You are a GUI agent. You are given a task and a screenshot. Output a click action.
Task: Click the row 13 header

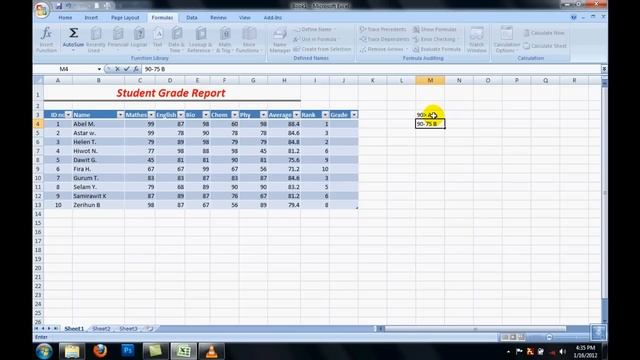point(38,205)
